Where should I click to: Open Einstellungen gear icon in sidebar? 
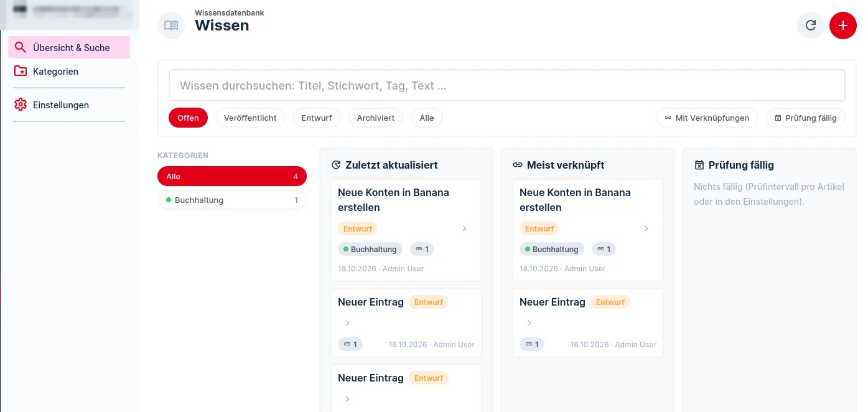point(21,105)
